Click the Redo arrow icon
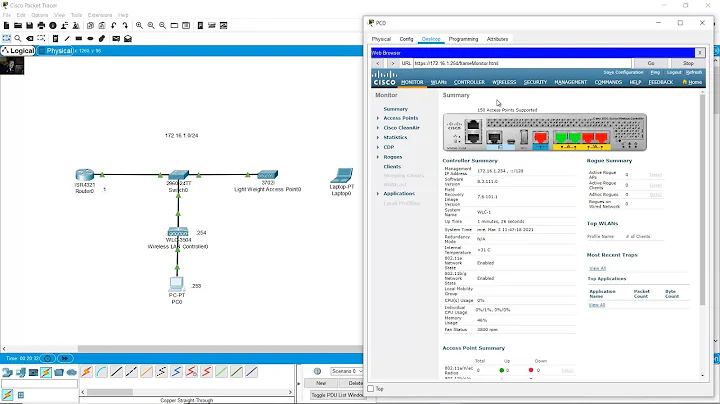 pos(125,26)
